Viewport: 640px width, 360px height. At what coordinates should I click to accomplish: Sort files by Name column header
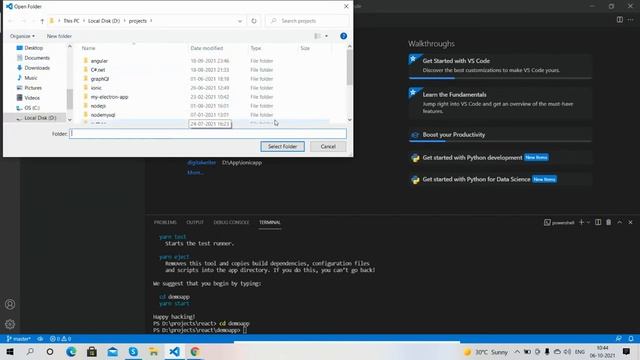pyautogui.click(x=89, y=48)
